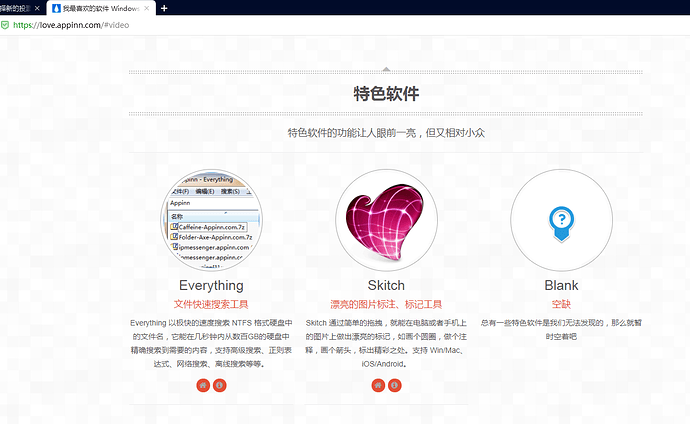Select the Blank question mark pin image
The image size is (690, 424).
pyautogui.click(x=562, y=224)
